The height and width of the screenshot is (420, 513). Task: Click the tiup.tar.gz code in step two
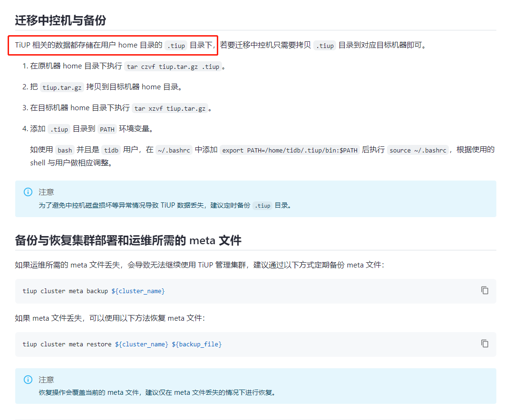point(62,87)
